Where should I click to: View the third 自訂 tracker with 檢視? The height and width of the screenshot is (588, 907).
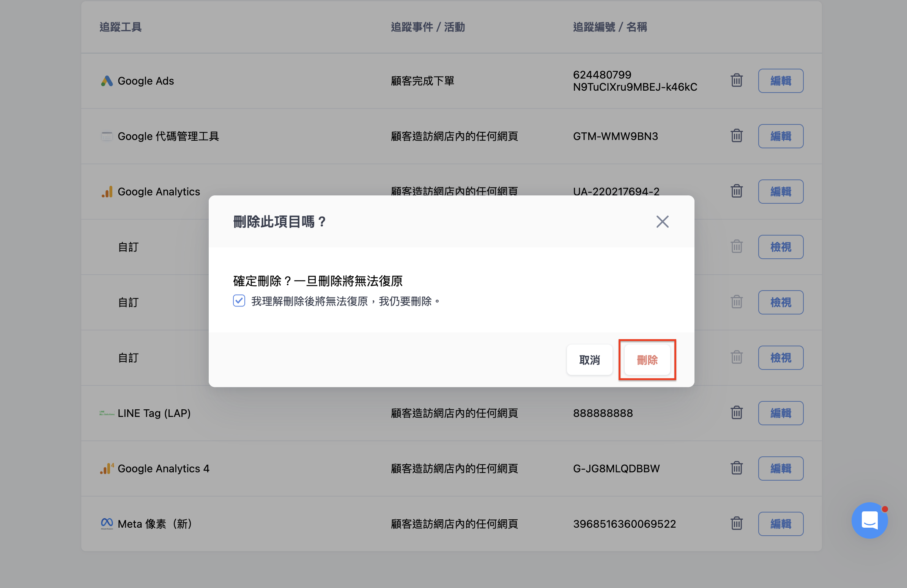[781, 358]
